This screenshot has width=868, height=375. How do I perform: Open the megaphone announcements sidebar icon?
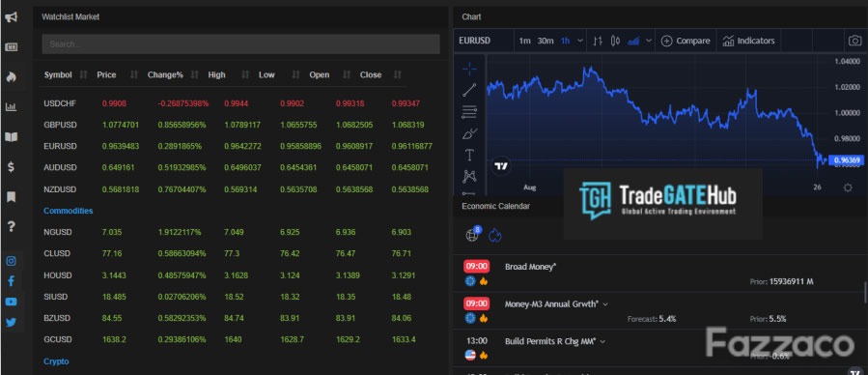[x=11, y=17]
